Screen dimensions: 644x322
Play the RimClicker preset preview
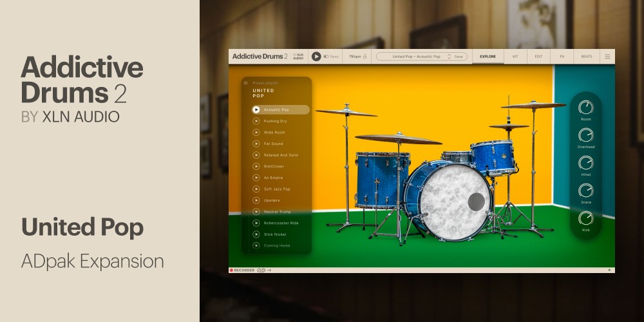[x=256, y=166]
